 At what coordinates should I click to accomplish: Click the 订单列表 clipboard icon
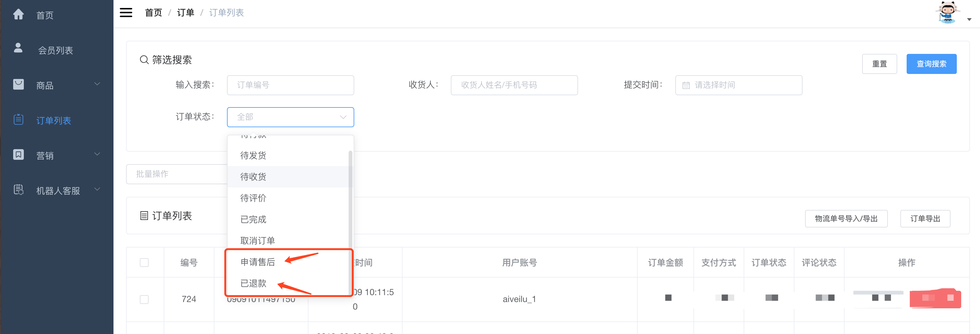(x=18, y=119)
